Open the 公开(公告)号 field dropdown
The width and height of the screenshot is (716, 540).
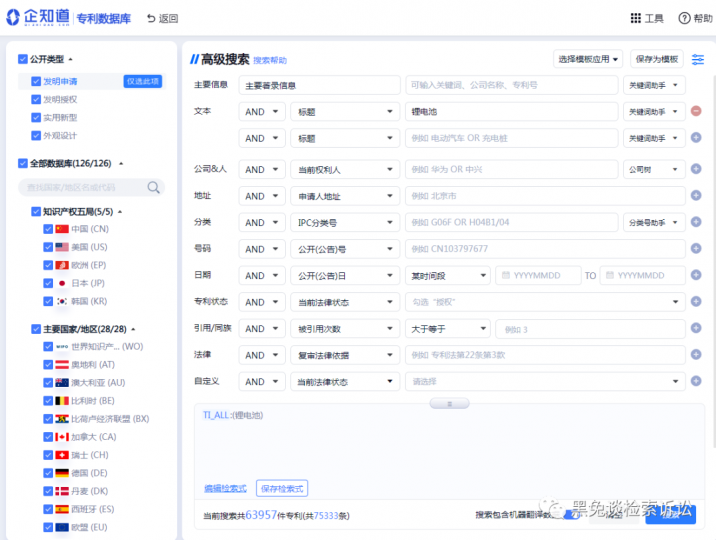click(x=345, y=249)
